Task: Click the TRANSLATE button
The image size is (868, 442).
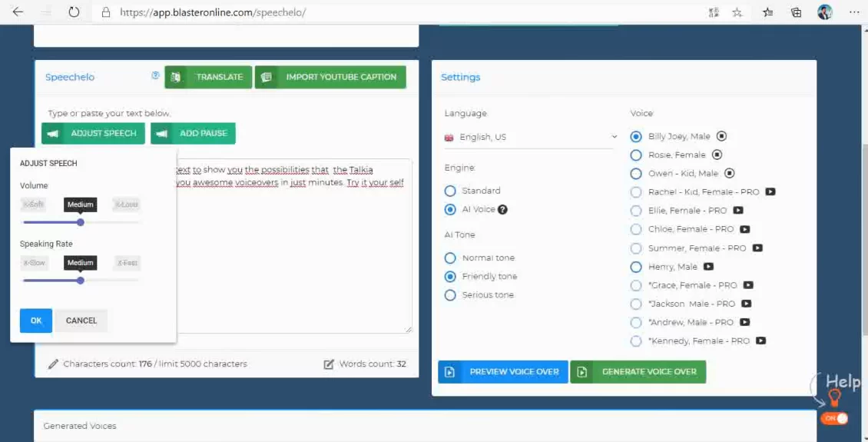Action: point(208,77)
